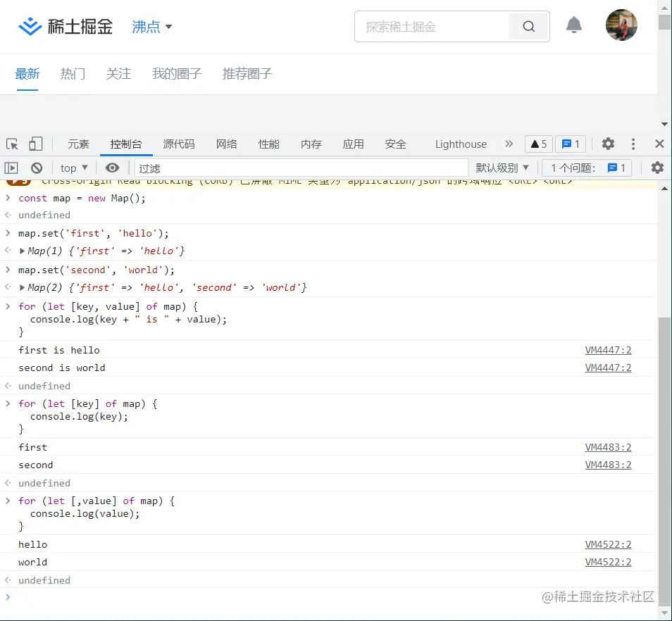Image resolution: width=672 pixels, height=621 pixels.
Task: Switch to the 关注 tab
Action: [119, 74]
